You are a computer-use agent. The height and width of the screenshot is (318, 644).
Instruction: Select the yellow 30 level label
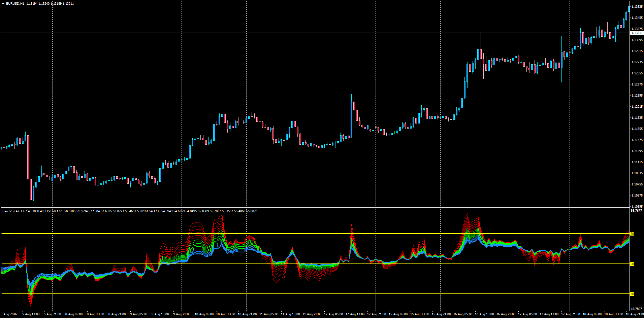coord(632,294)
